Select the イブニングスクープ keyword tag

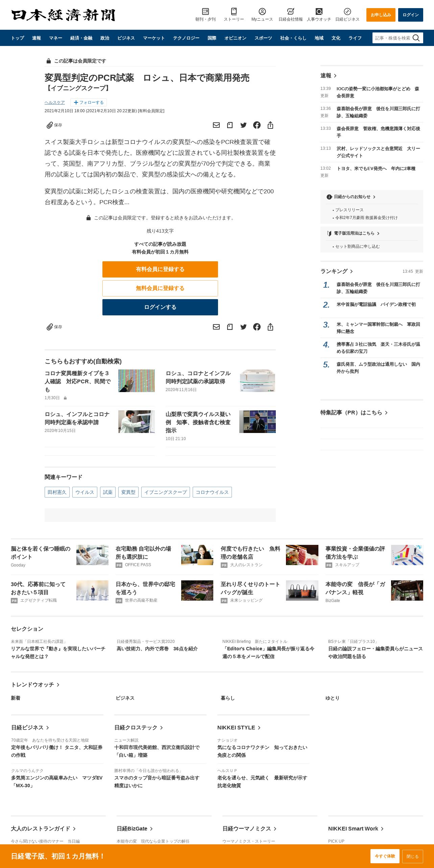[166, 492]
